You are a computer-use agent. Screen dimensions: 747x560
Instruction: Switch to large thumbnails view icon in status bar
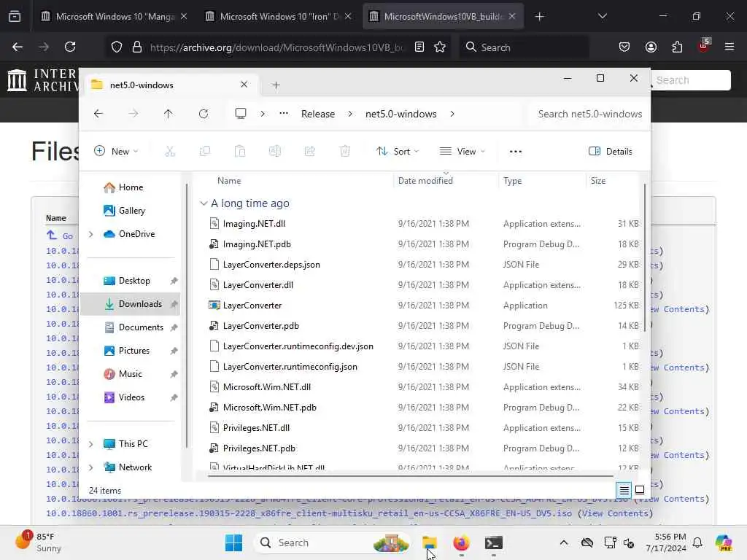[640, 490]
